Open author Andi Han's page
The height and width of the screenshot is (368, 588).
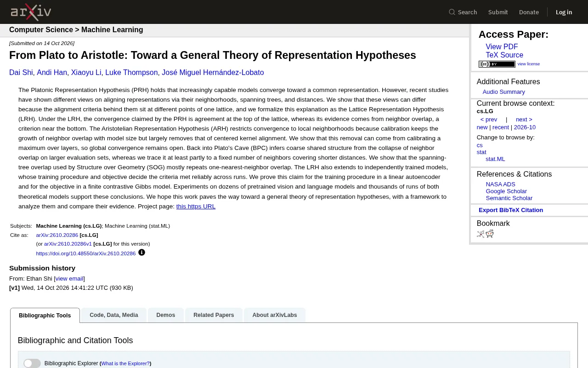coord(52,73)
